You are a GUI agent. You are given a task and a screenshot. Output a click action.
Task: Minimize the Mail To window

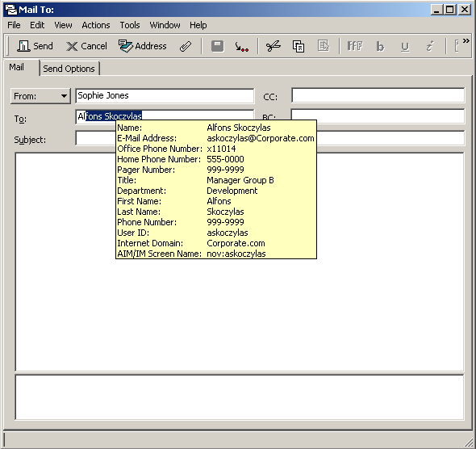click(x=436, y=10)
